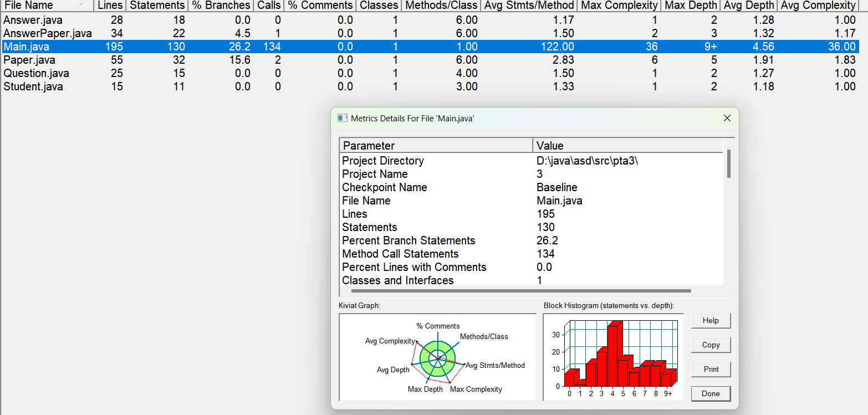
Task: Sort by the Lines column header
Action: click(x=110, y=6)
